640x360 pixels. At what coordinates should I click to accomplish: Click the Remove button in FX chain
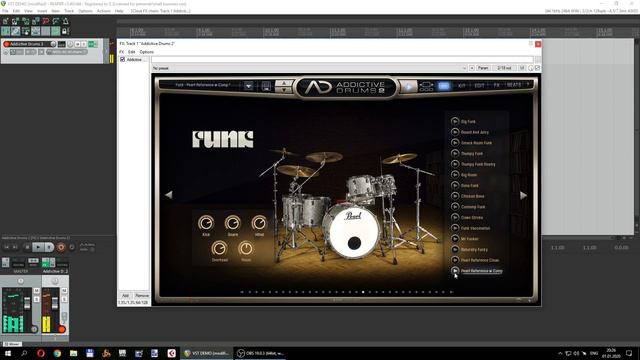pyautogui.click(x=142, y=295)
